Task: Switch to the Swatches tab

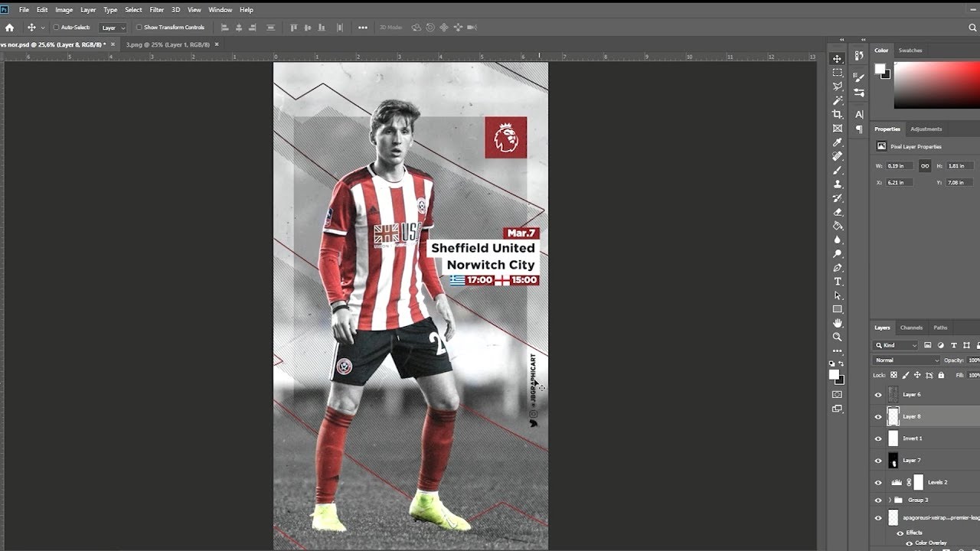Action: (910, 51)
